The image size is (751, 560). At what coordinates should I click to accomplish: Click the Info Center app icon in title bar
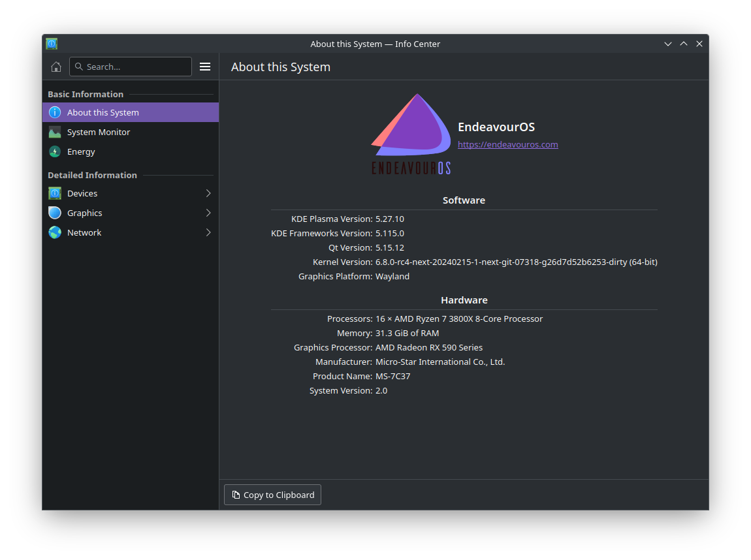pos(52,44)
